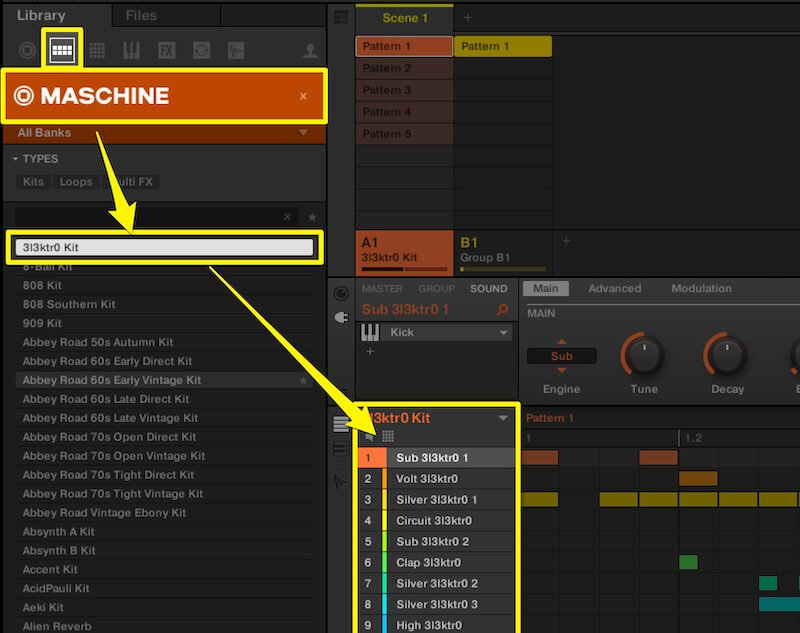Filter by the Multi FX type tag
Image resolution: width=800 pixels, height=633 pixels.
pyautogui.click(x=131, y=182)
